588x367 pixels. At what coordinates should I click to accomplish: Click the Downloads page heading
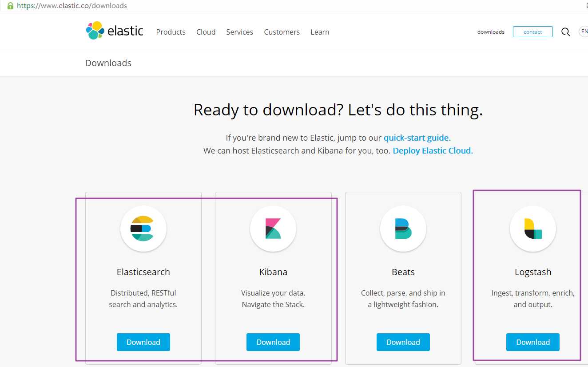(x=108, y=63)
